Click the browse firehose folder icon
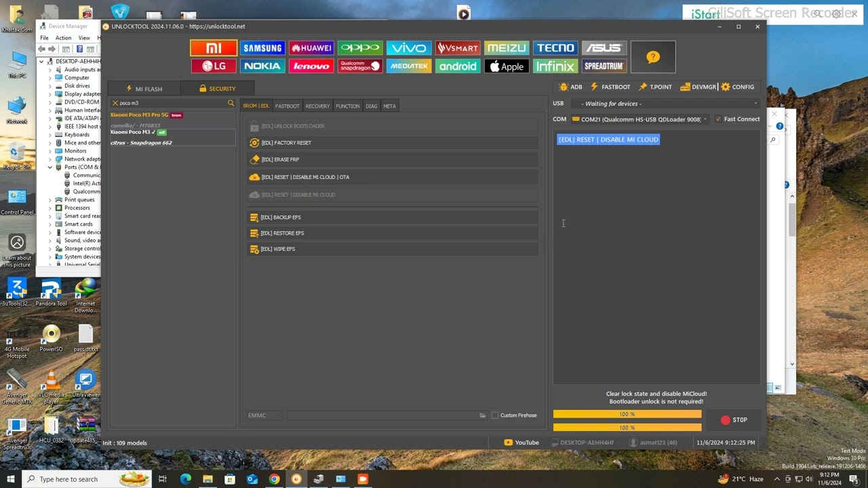The image size is (868, 488). point(483,415)
